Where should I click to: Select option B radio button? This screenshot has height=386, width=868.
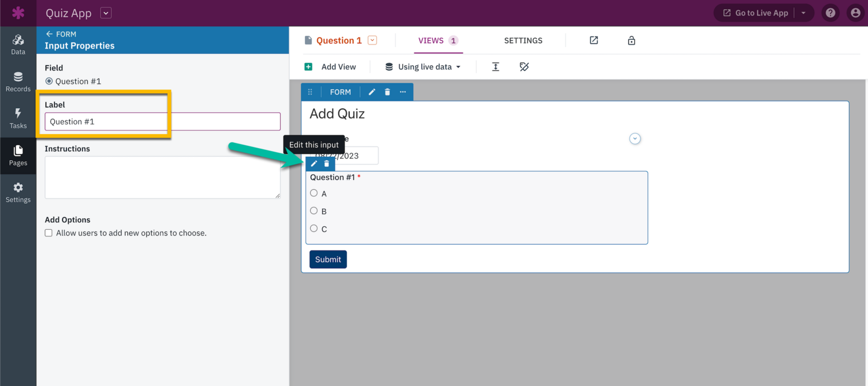coord(314,211)
